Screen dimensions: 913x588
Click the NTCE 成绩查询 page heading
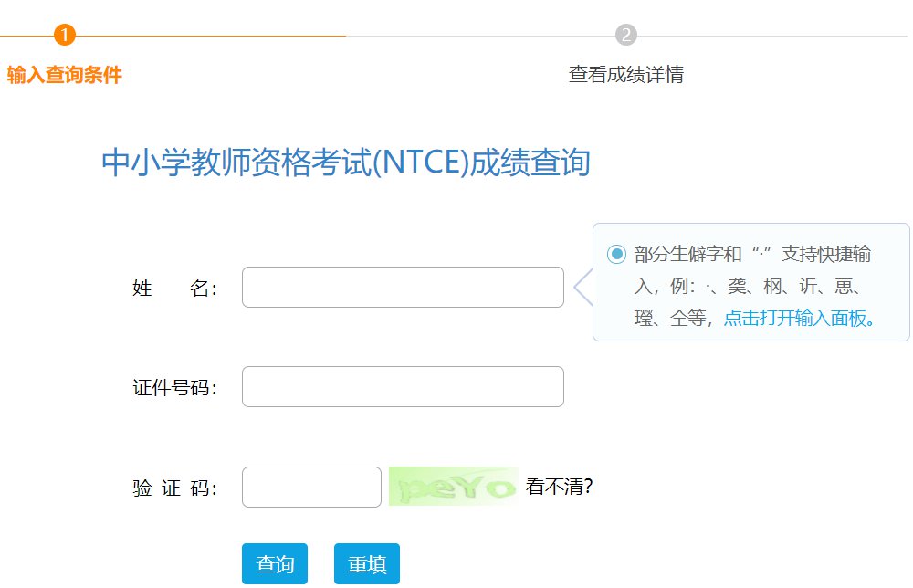click(346, 163)
